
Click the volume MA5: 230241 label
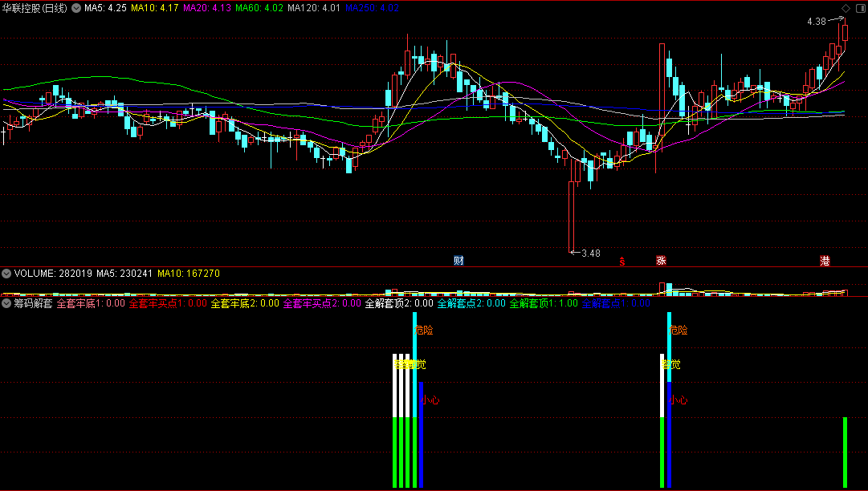124,274
